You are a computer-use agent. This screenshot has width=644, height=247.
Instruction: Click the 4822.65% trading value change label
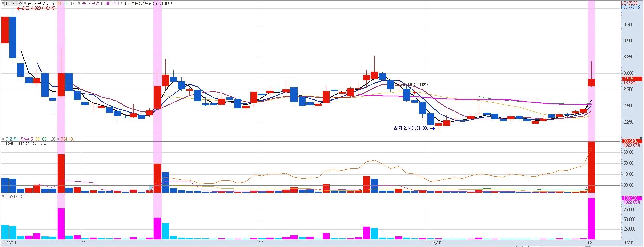coord(632,202)
